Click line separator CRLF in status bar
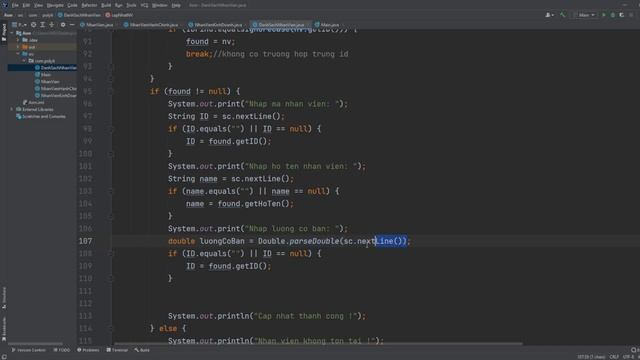Viewport: 640px width, 360px height. point(614,357)
